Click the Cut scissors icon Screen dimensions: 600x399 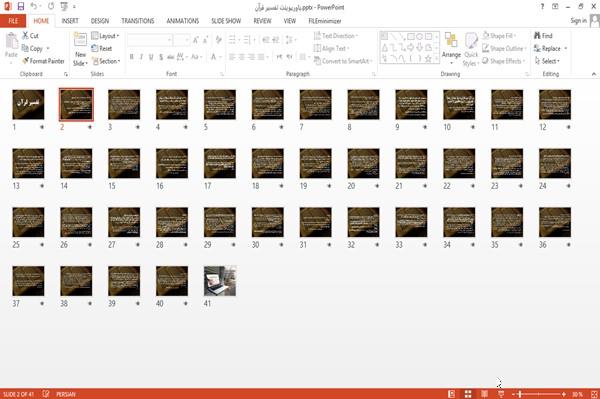[x=25, y=36]
